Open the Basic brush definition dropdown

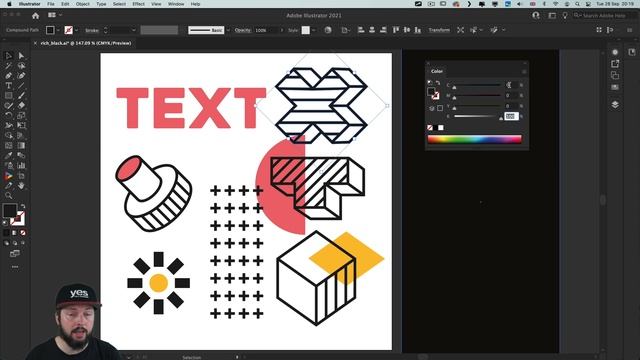pyautogui.click(x=228, y=30)
